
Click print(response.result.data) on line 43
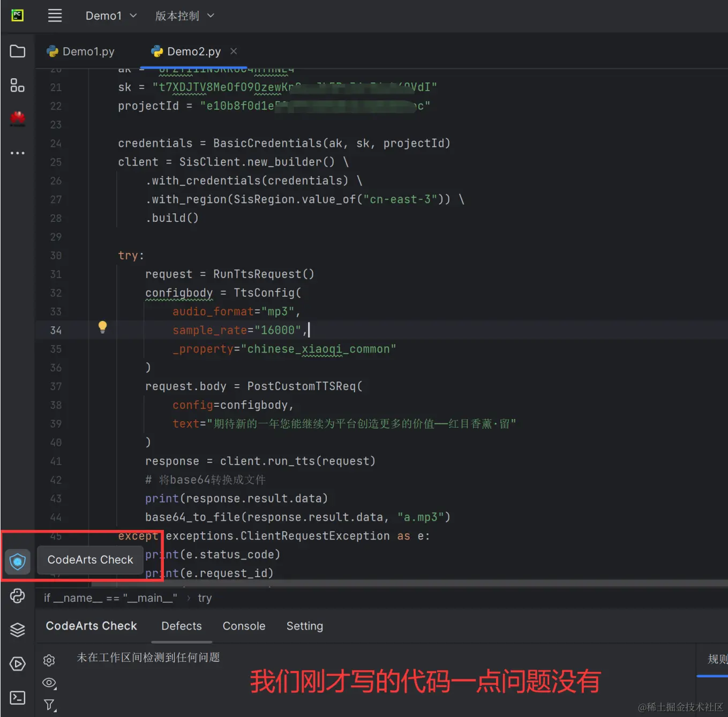(x=236, y=498)
